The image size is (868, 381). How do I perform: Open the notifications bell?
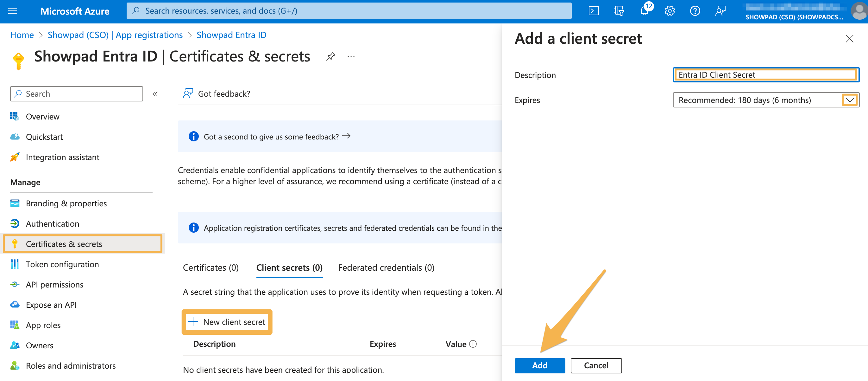tap(644, 11)
